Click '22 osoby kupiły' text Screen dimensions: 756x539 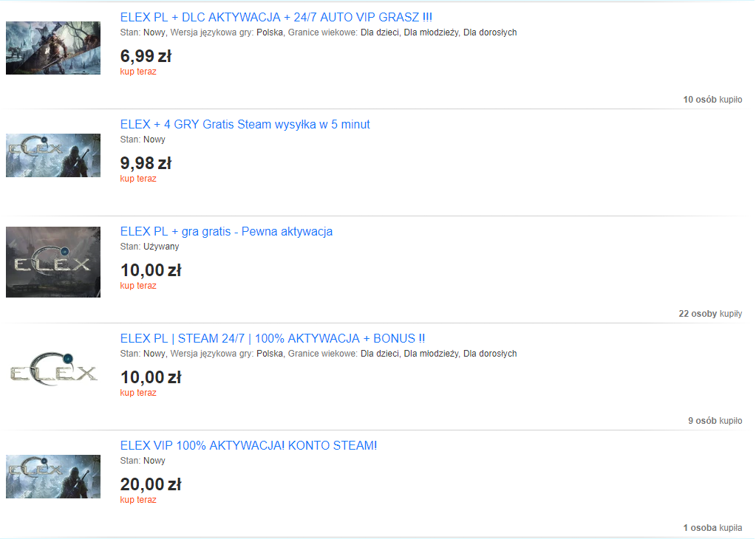[x=710, y=314]
